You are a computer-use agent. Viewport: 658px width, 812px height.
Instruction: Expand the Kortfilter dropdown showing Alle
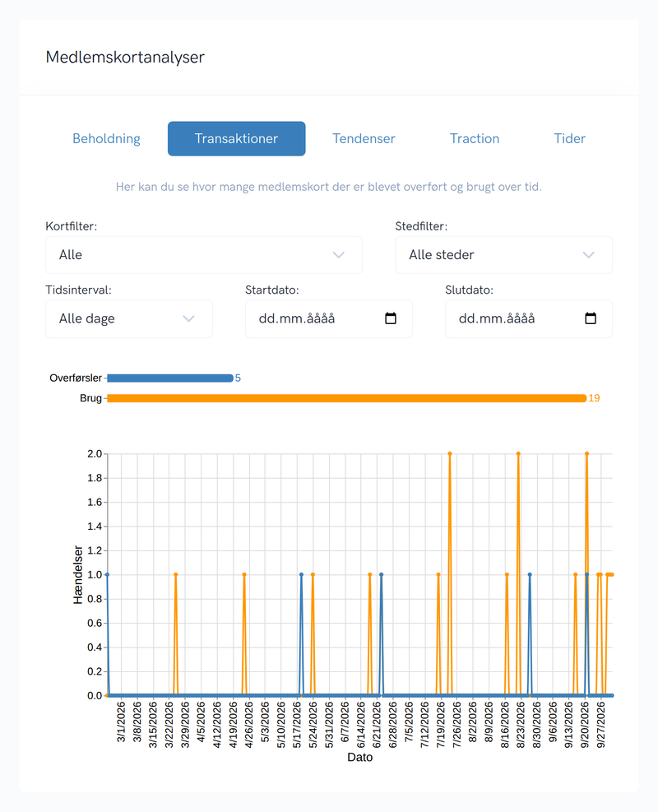[x=203, y=255]
